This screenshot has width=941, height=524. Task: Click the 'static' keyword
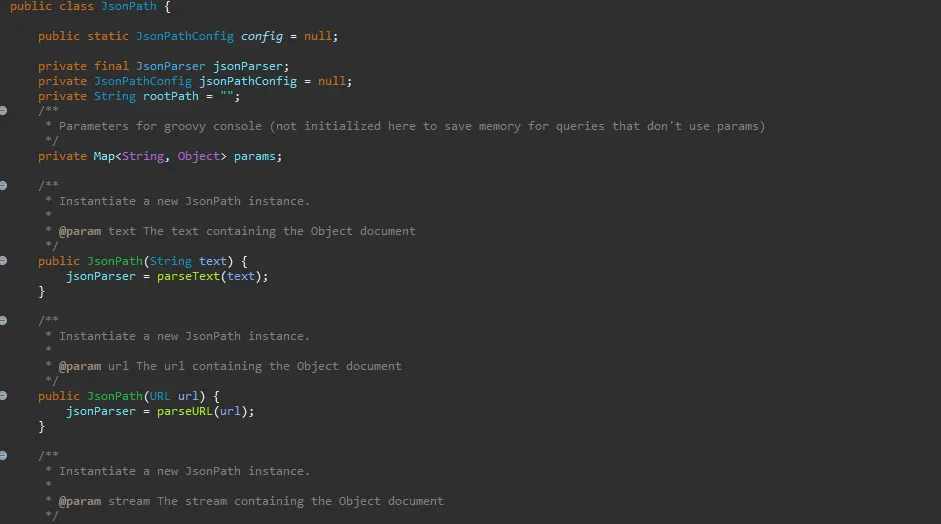[x=108, y=36]
